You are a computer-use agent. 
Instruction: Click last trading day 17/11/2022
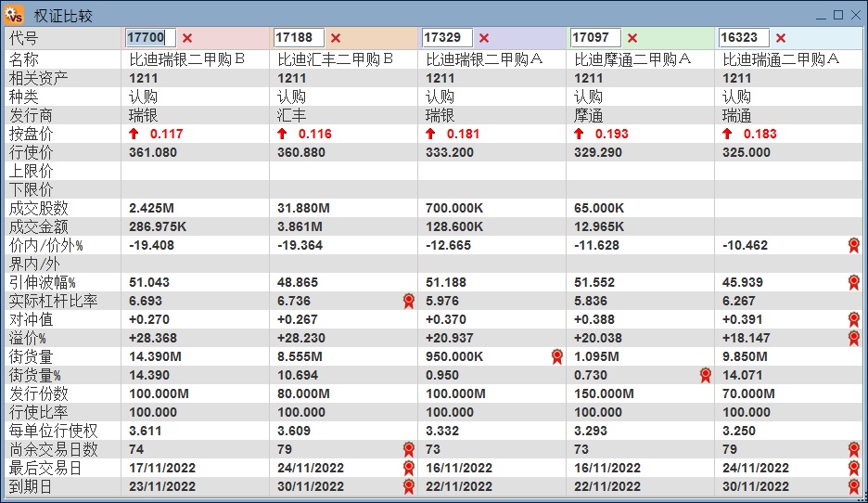[162, 468]
